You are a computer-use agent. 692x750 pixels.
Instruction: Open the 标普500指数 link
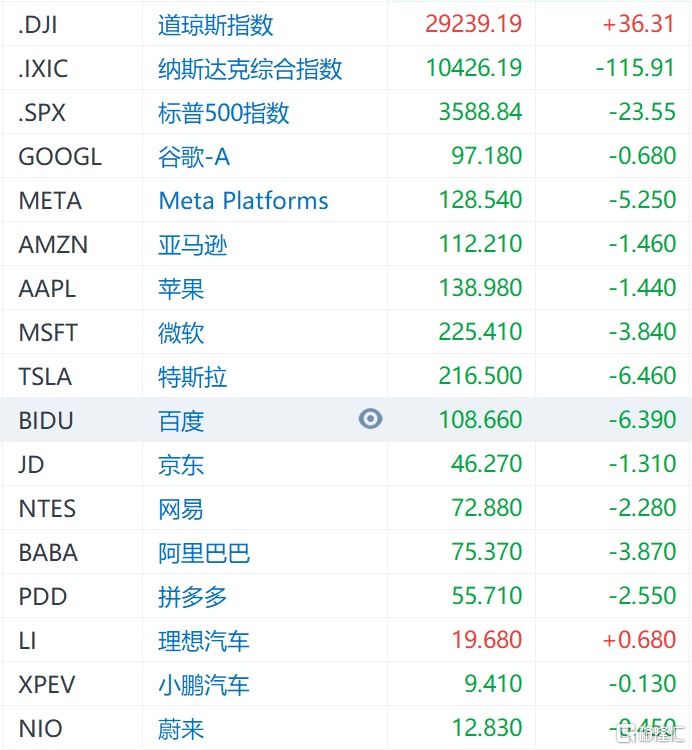tap(224, 113)
